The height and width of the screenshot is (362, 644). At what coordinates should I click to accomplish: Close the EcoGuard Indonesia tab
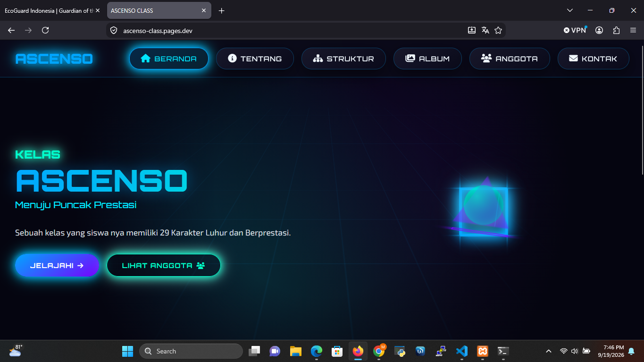click(98, 10)
